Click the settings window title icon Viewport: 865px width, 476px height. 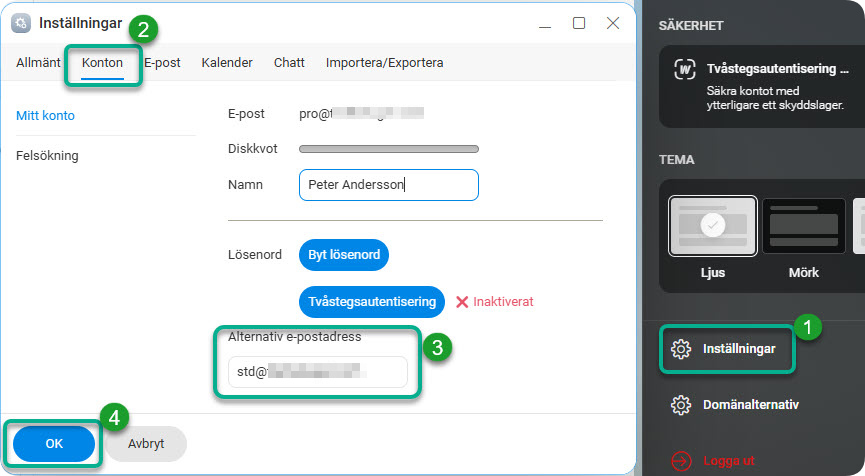(20, 23)
